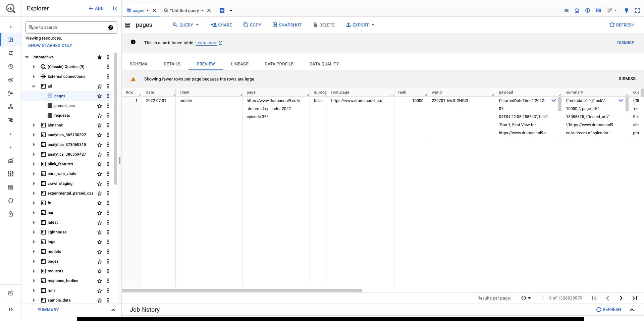Star the parsed_css table
The height and width of the screenshot is (321, 644).
100,106
